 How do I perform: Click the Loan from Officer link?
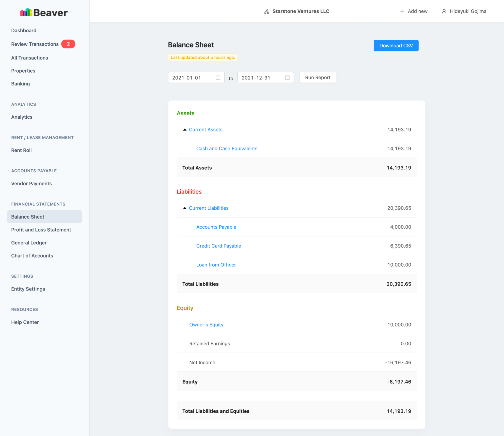[x=216, y=265]
